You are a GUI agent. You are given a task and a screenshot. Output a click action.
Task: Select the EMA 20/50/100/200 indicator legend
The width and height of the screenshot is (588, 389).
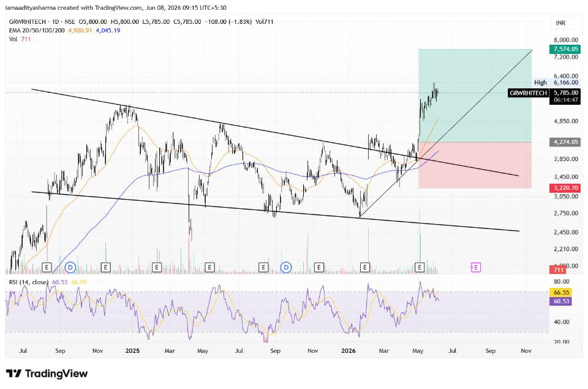(x=37, y=31)
